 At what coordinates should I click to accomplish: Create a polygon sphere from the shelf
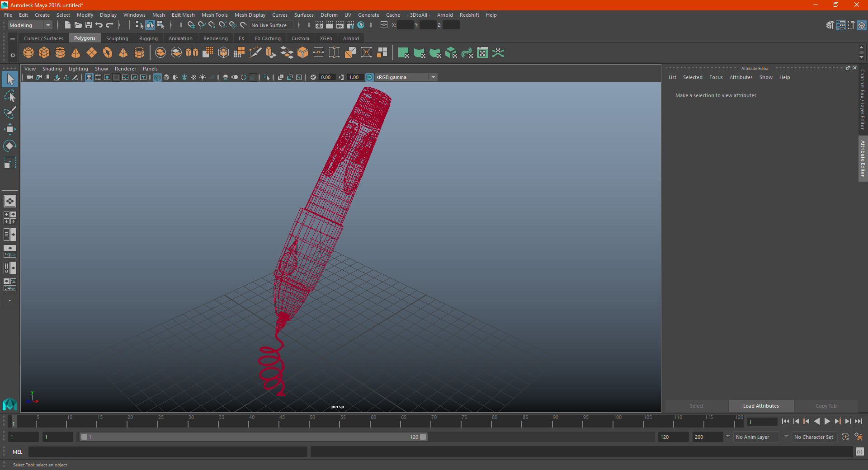[x=28, y=53]
